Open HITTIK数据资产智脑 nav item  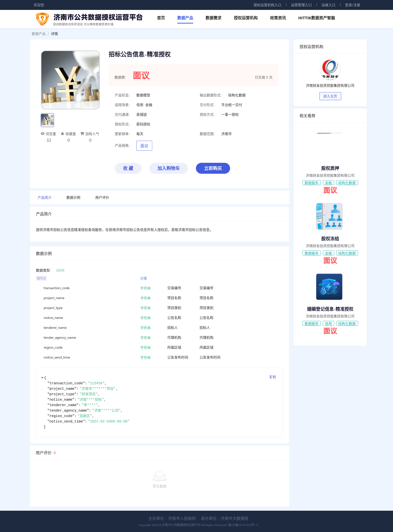[317, 18]
